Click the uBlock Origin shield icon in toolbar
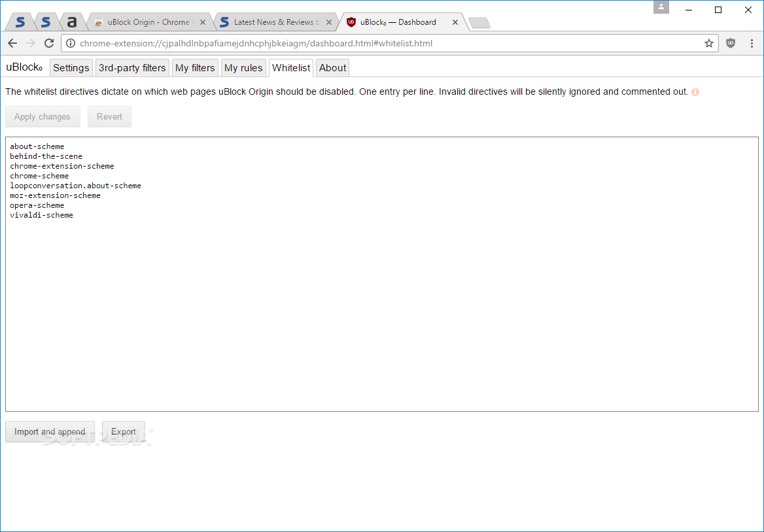This screenshot has height=532, width=764. [730, 43]
